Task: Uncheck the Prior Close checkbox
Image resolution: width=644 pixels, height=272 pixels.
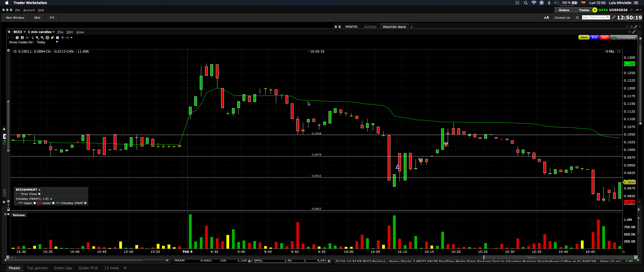Action: 39,194
